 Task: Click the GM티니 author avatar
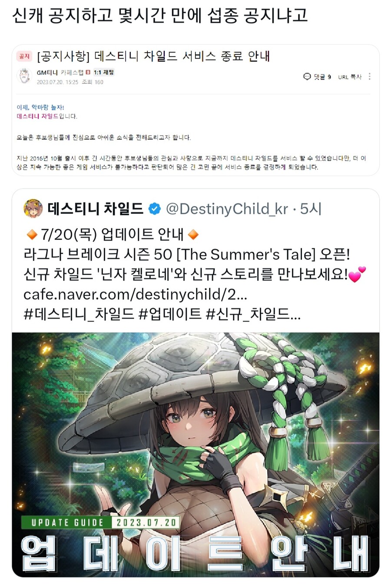24,76
